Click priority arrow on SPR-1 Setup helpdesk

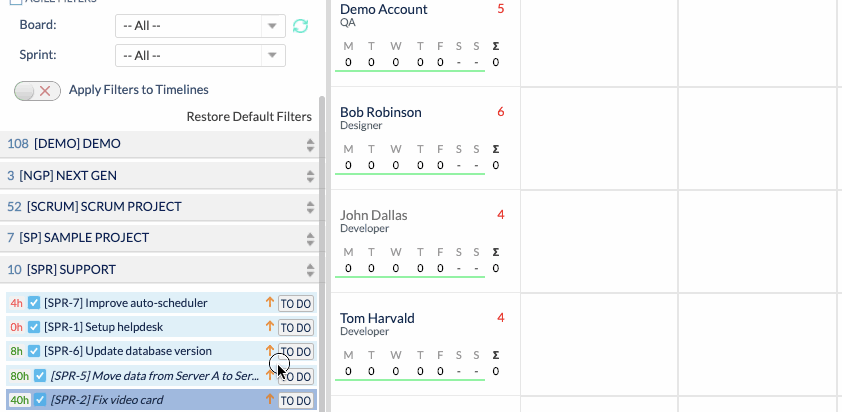[x=269, y=327]
